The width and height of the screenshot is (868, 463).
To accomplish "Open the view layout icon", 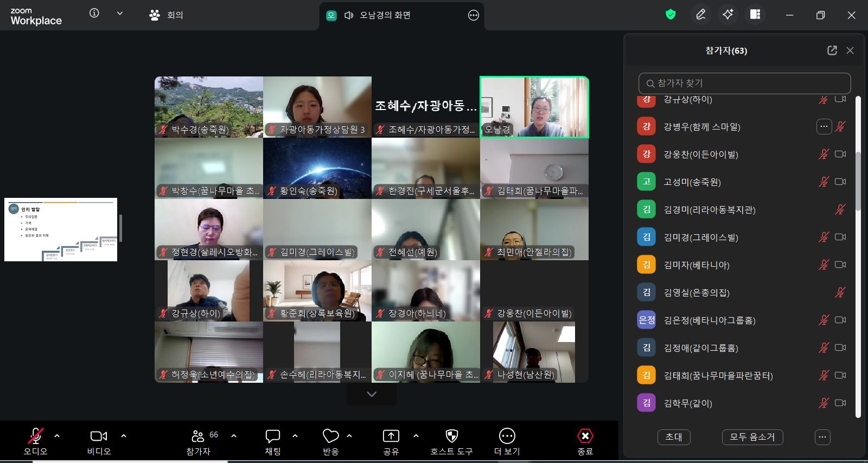I will pyautogui.click(x=755, y=15).
